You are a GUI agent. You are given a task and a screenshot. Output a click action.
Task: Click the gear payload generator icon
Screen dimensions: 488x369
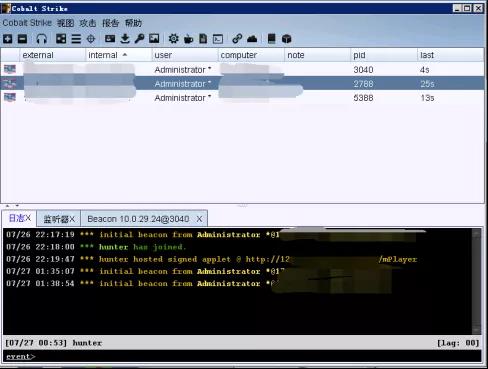point(173,39)
